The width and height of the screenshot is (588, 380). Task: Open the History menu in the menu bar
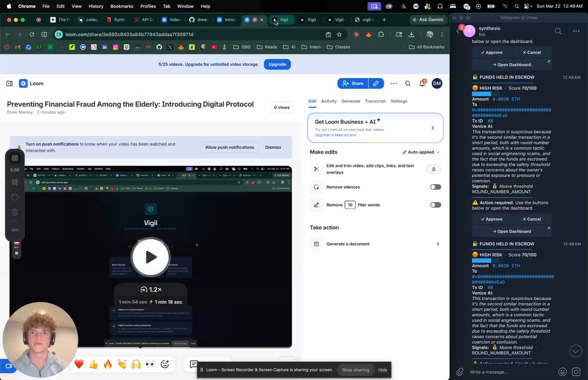pos(95,6)
